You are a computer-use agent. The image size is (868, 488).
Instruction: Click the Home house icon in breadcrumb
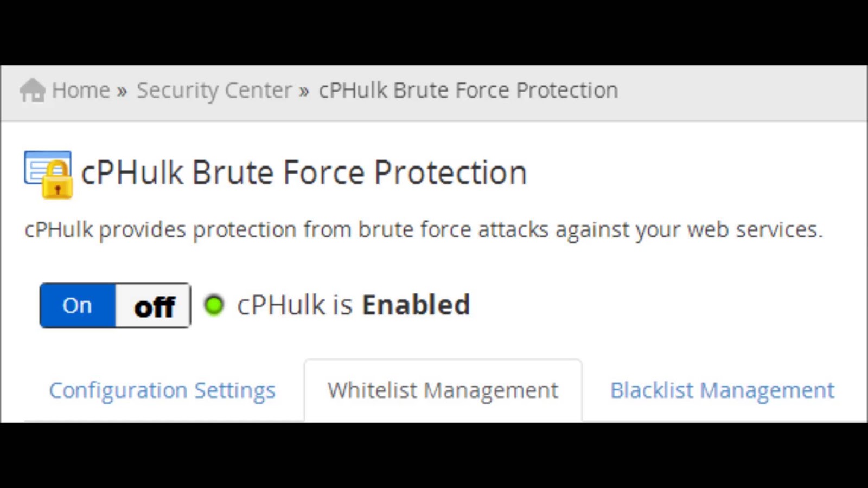[33, 90]
